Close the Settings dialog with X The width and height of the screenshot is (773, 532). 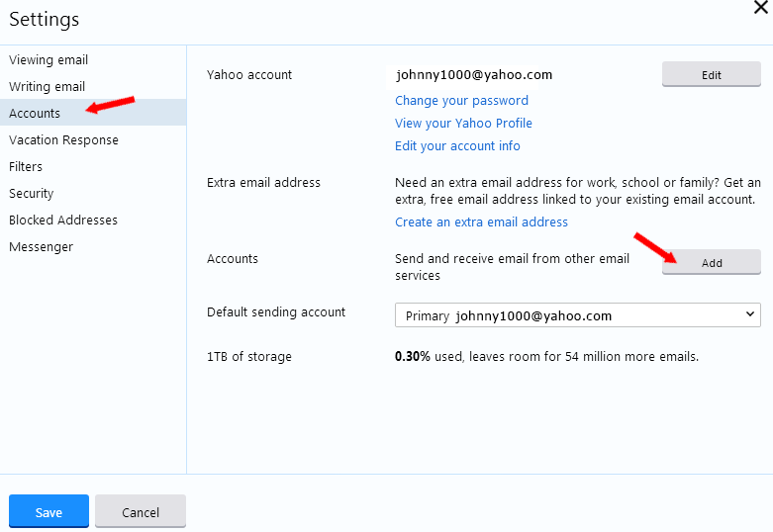(760, 8)
